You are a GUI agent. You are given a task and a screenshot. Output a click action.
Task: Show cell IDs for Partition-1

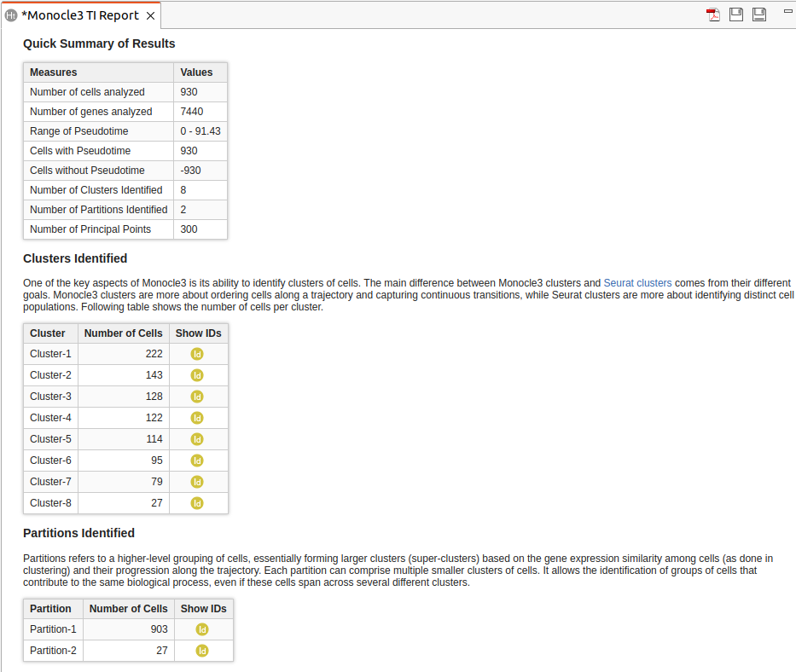pyautogui.click(x=202, y=629)
